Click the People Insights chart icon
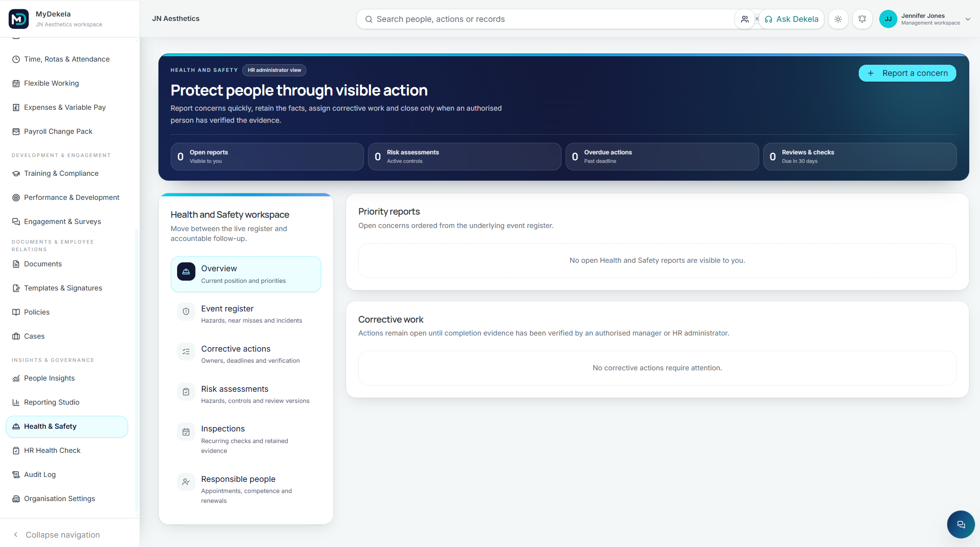This screenshot has width=980, height=547. coord(16,378)
